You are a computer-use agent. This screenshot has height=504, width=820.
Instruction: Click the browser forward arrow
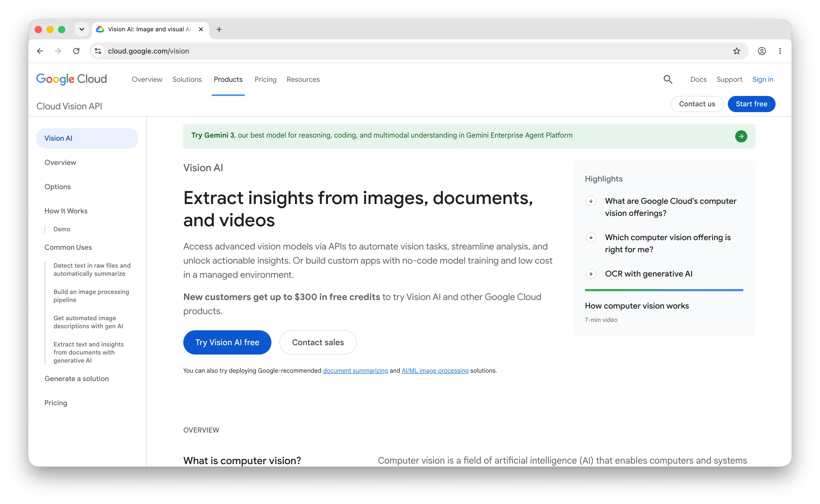click(x=58, y=51)
